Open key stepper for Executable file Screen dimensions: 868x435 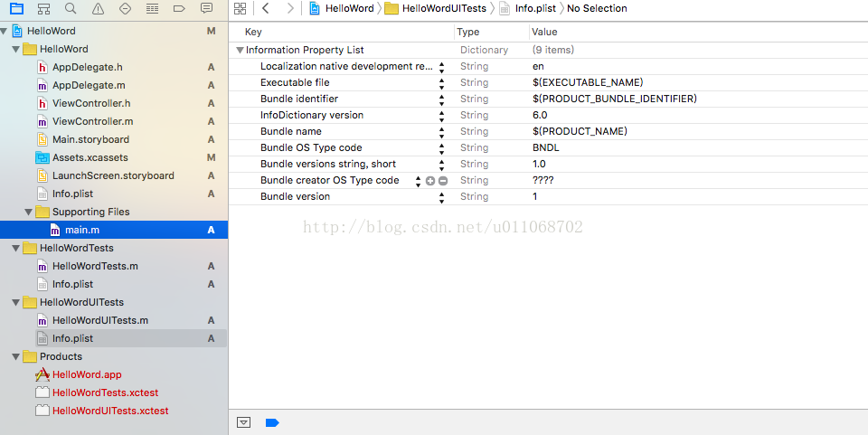442,83
